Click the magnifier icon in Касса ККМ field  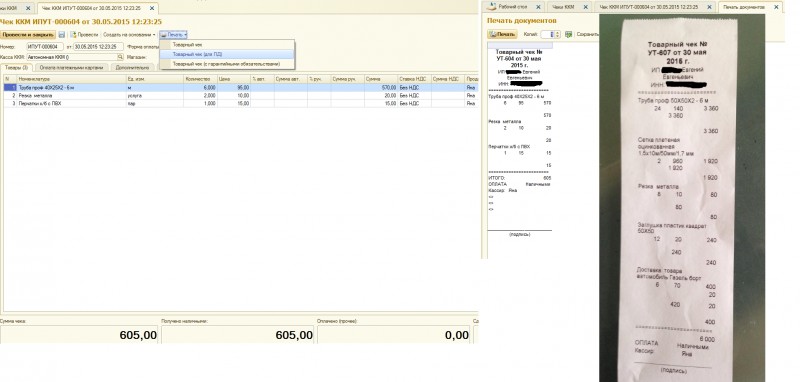pos(120,57)
